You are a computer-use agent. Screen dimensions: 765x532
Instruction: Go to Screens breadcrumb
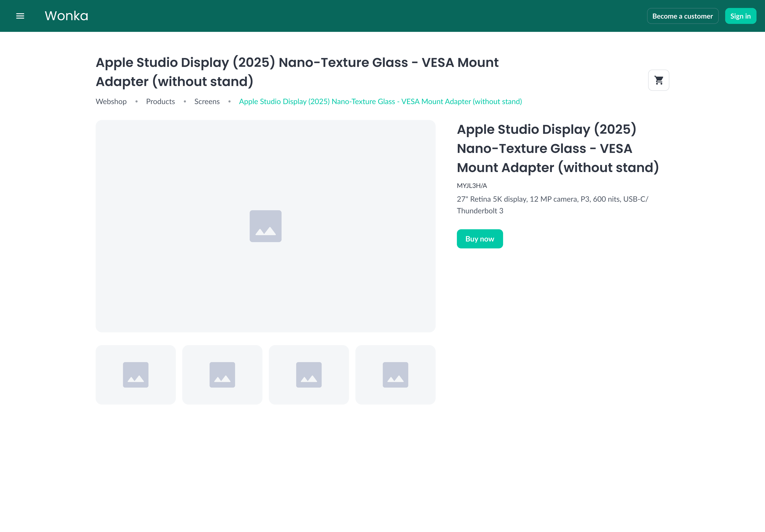pyautogui.click(x=207, y=102)
